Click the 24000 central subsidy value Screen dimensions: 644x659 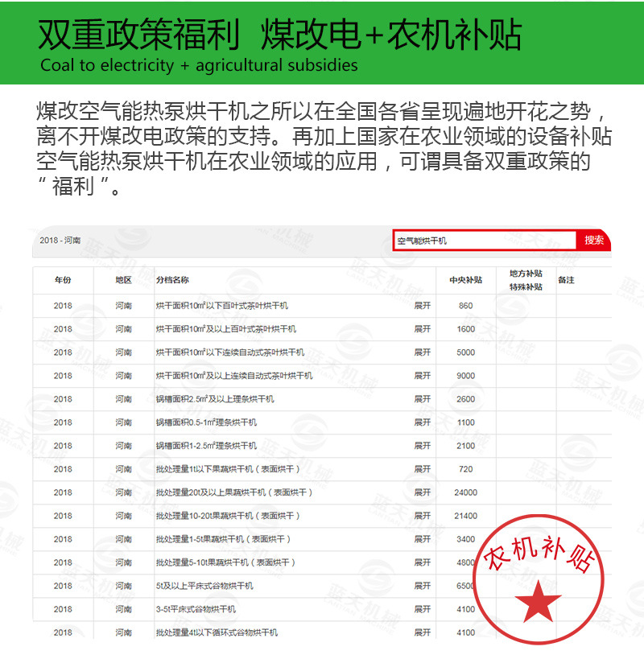(466, 492)
